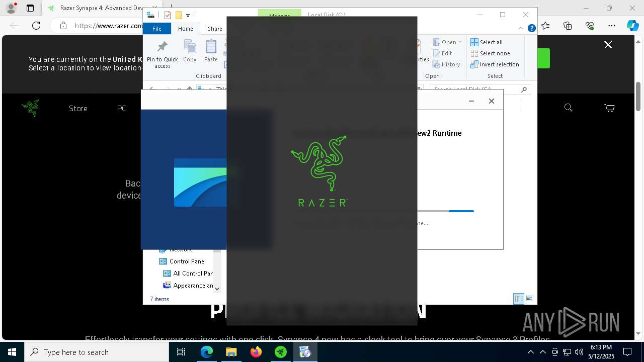Click the razer.com address bar

click(x=108, y=26)
